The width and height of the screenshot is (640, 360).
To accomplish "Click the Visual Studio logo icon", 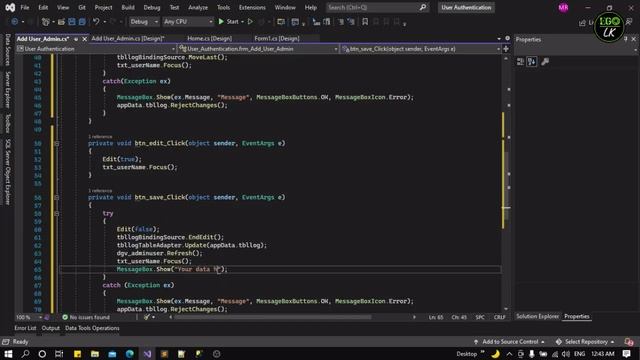I will [x=10, y=7].
